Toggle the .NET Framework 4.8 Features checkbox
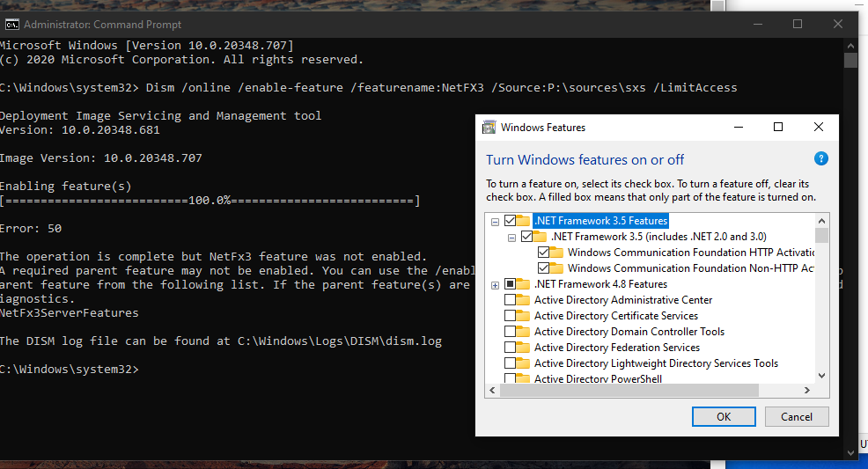 [x=510, y=284]
